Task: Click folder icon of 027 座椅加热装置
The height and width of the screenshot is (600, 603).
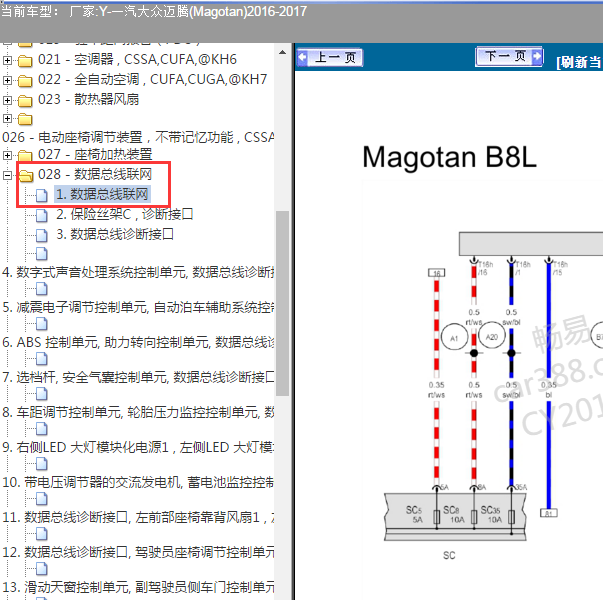Action: pyautogui.click(x=25, y=156)
